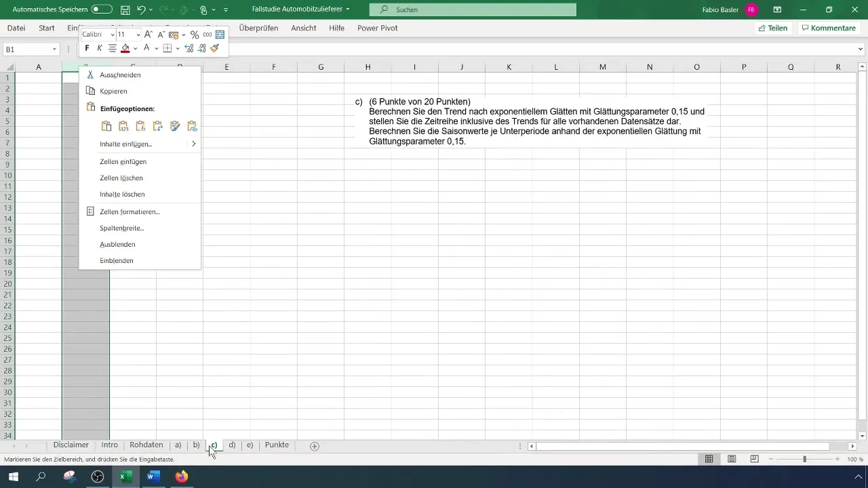Click merge and center icon in mini toolbar

point(220,35)
